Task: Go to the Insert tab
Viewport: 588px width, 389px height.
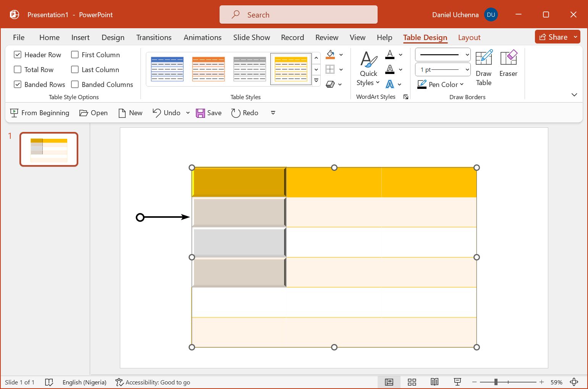Action: point(80,37)
